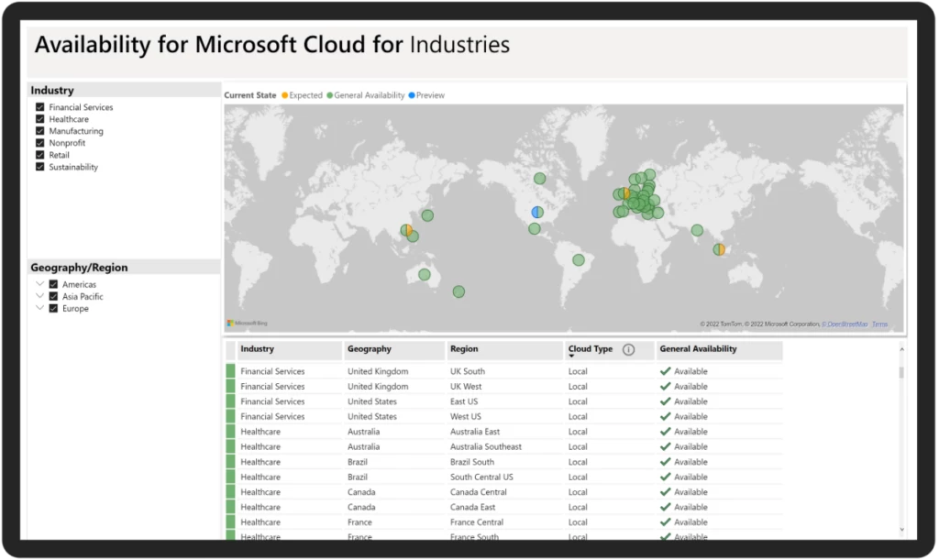This screenshot has width=939, height=560.
Task: Click the Industry column header
Action: pyautogui.click(x=257, y=349)
